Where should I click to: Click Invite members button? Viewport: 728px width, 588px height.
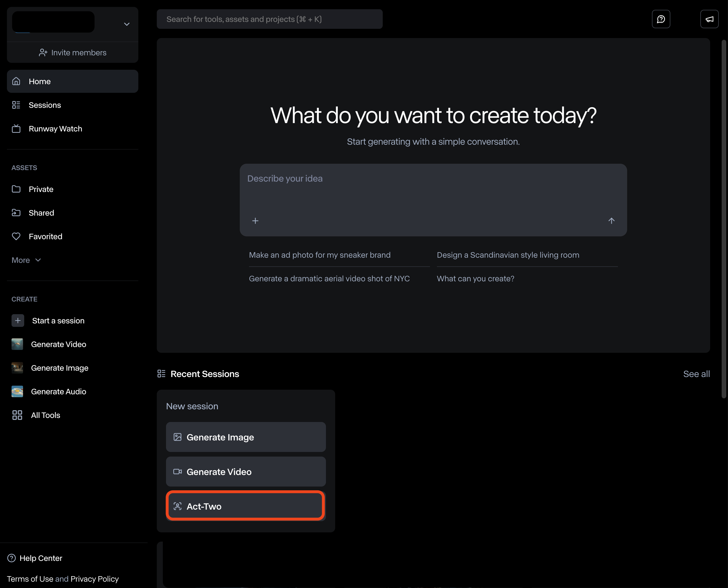[x=72, y=52]
